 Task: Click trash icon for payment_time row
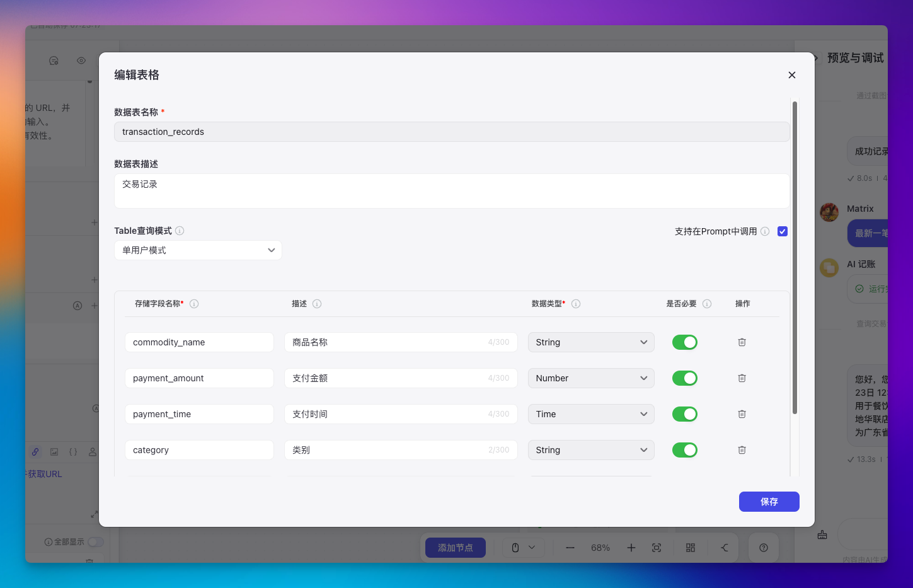(742, 414)
